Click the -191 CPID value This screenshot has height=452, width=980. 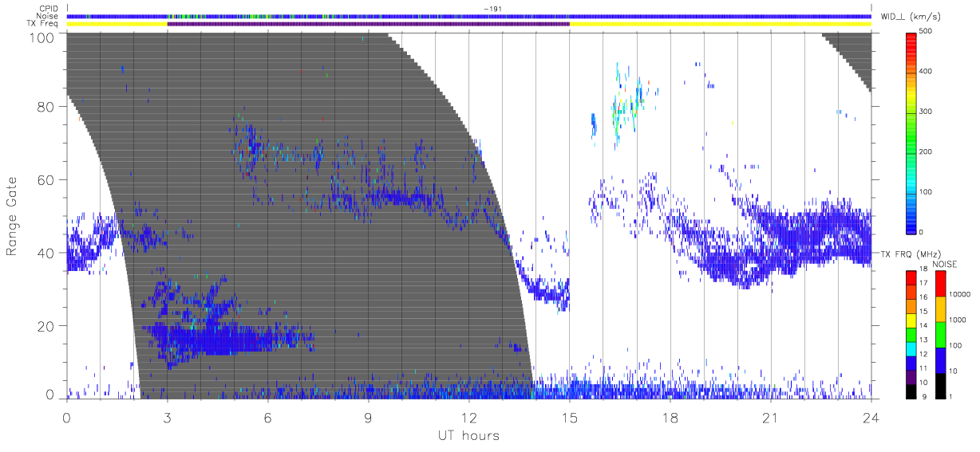[492, 9]
